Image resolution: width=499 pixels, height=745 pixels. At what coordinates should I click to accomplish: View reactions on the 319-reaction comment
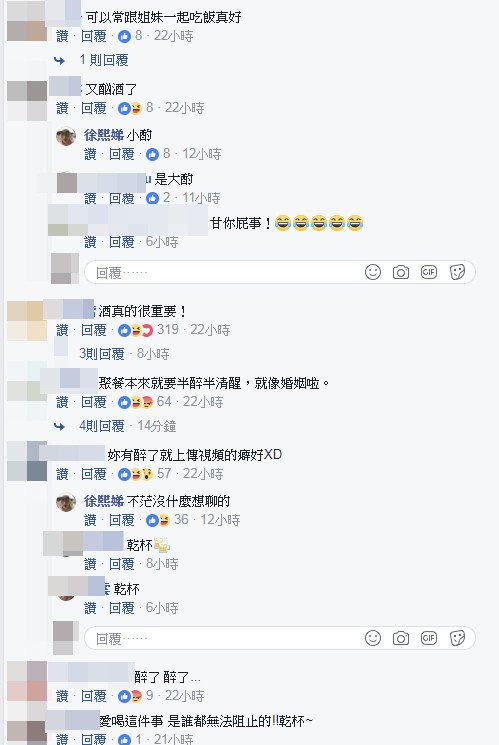(148, 330)
